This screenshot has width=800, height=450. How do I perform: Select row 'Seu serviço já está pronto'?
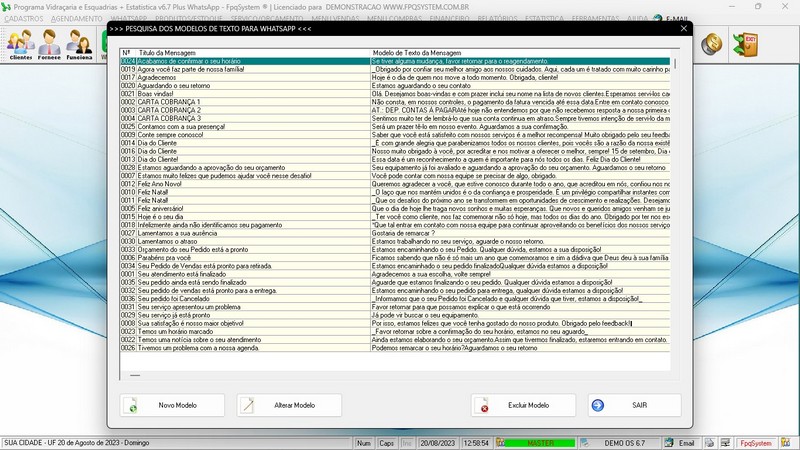pos(395,315)
